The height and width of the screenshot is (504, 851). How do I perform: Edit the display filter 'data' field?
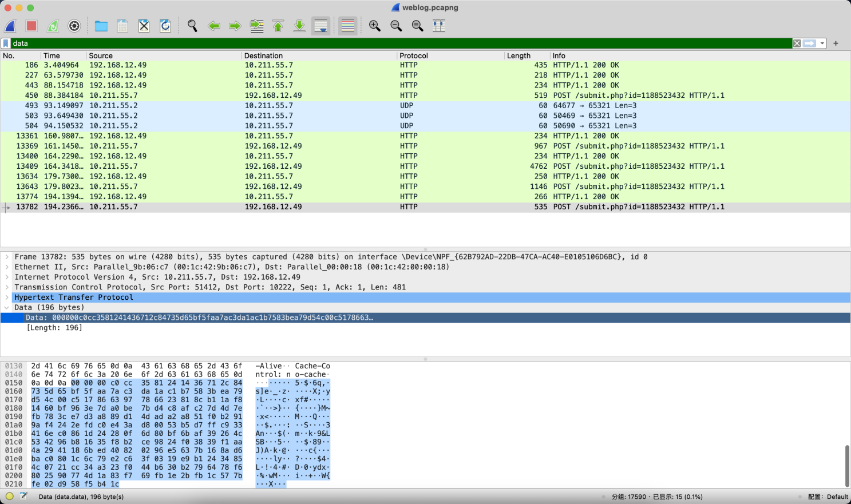coord(401,43)
